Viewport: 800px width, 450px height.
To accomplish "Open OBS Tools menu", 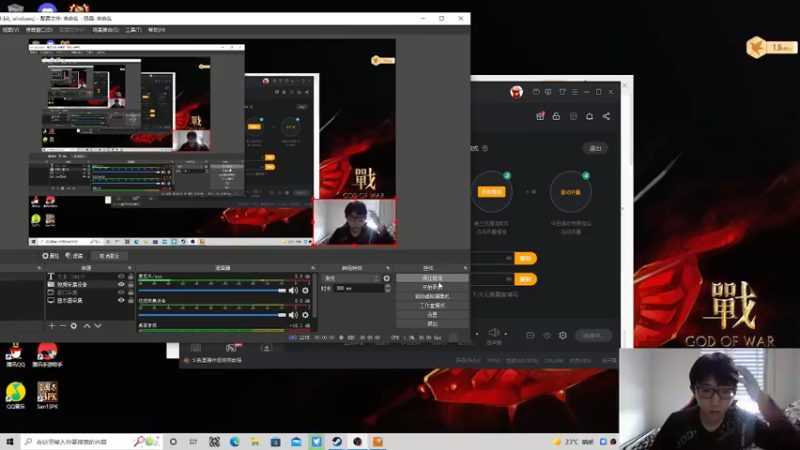I will (x=134, y=30).
